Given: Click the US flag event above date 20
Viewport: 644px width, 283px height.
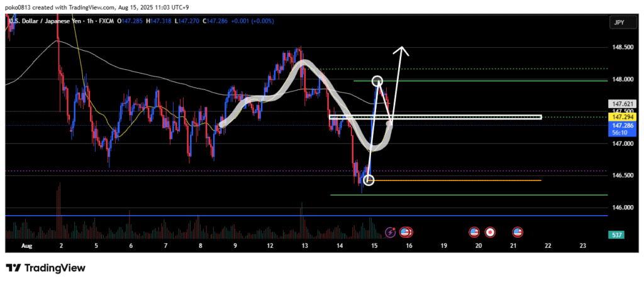Looking at the screenshot, I should 475,232.
